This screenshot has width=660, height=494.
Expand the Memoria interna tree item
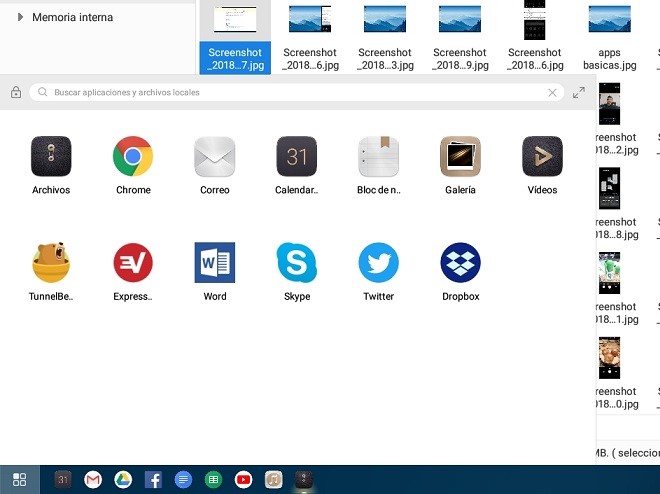(20, 17)
